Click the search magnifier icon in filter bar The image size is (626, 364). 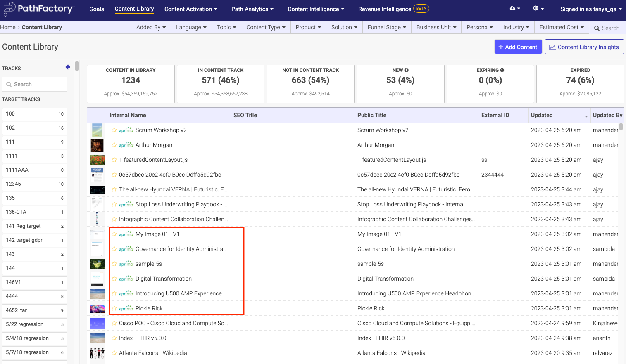597,28
